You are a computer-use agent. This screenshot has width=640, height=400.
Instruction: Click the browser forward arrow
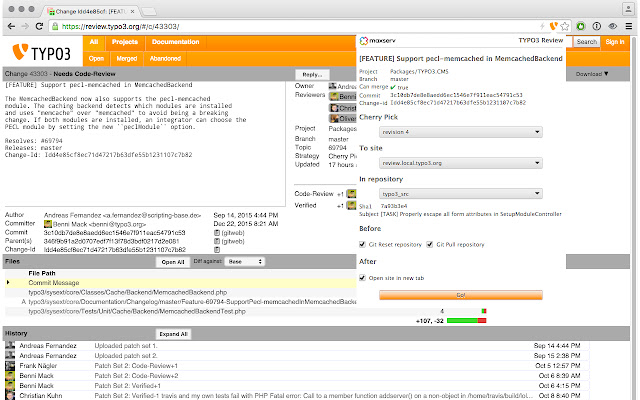point(25,27)
